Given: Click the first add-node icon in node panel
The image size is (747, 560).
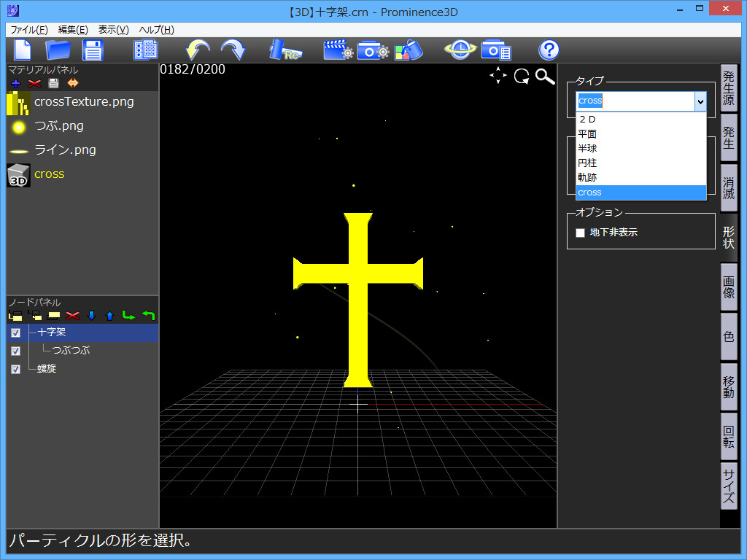Looking at the screenshot, I should pos(15,315).
